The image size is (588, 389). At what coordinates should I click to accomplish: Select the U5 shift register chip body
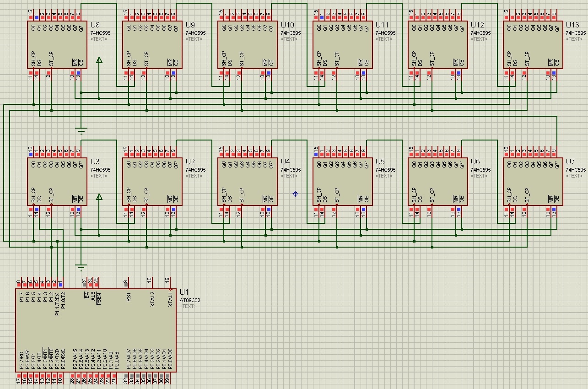coord(343,182)
